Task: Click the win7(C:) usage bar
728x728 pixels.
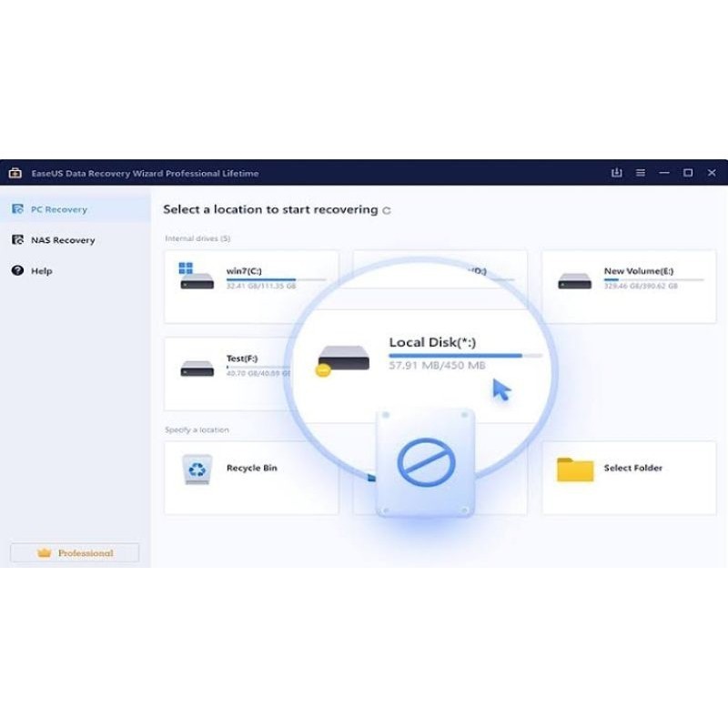Action: (x=277, y=279)
